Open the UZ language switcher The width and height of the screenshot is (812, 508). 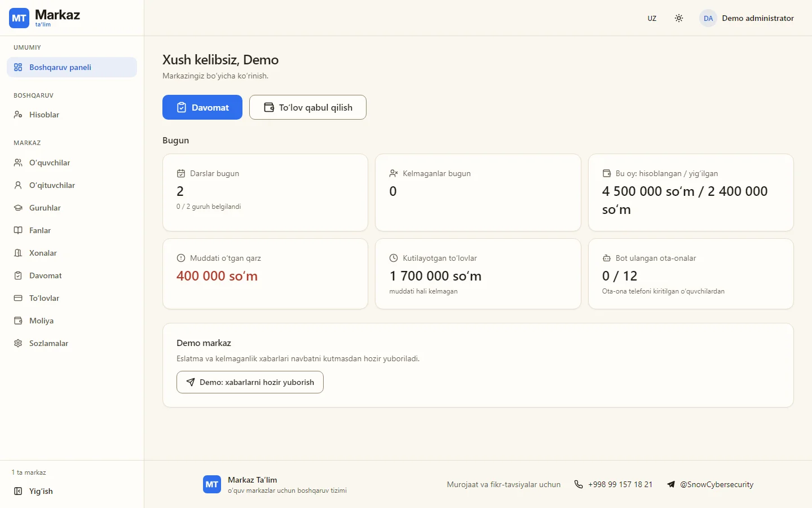click(x=652, y=18)
